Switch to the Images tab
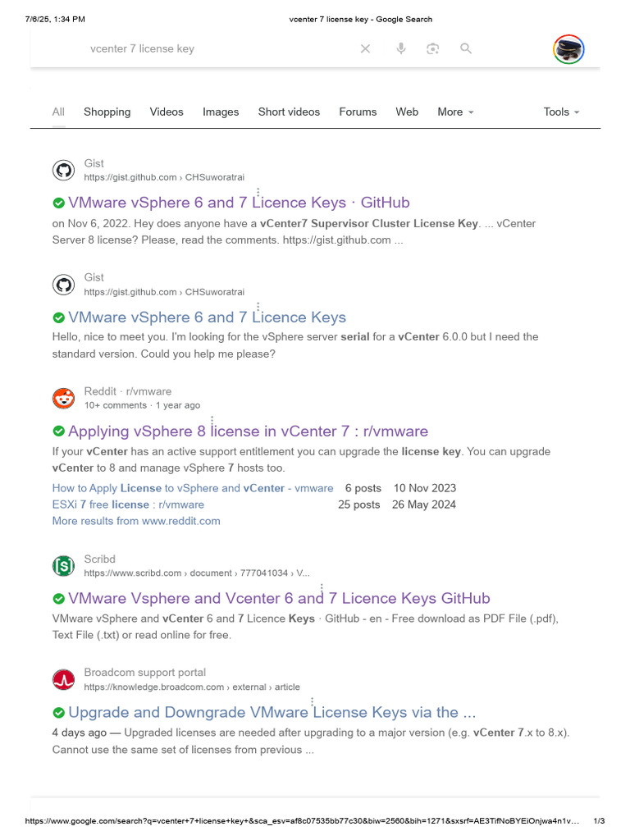The width and height of the screenshot is (630, 840). [221, 112]
